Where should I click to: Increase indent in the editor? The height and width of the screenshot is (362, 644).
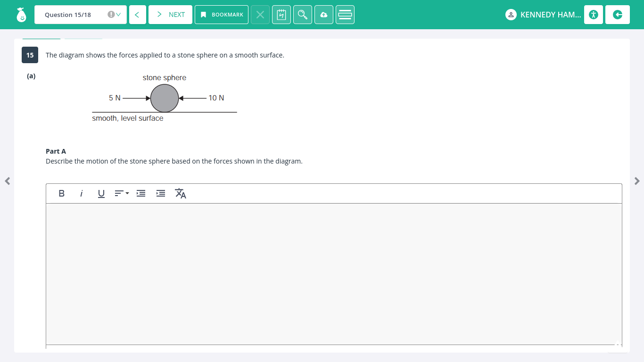[x=161, y=193]
